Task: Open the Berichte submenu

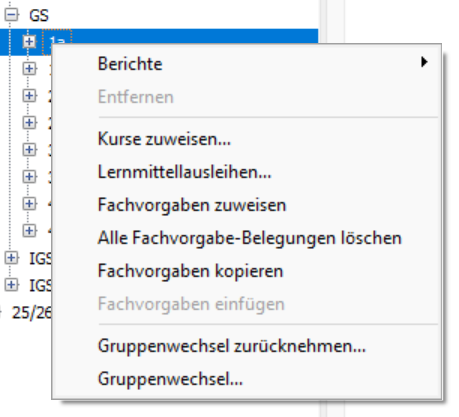Action: pos(247,64)
